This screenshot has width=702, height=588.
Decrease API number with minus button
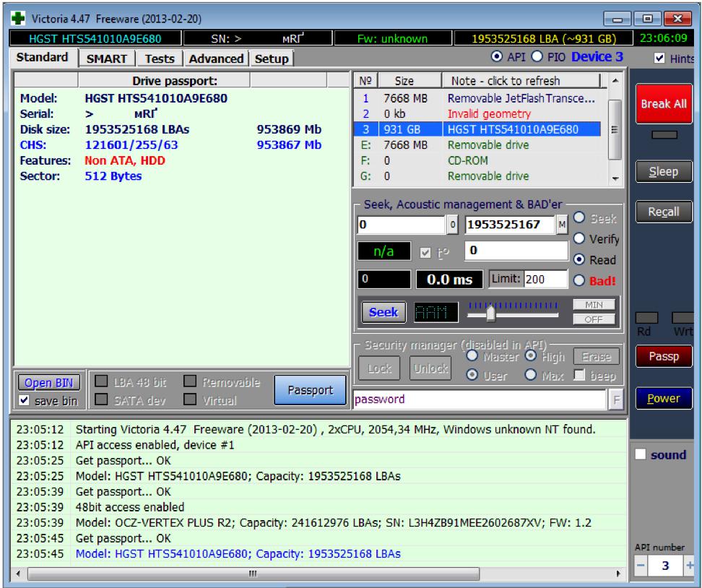tap(641, 565)
